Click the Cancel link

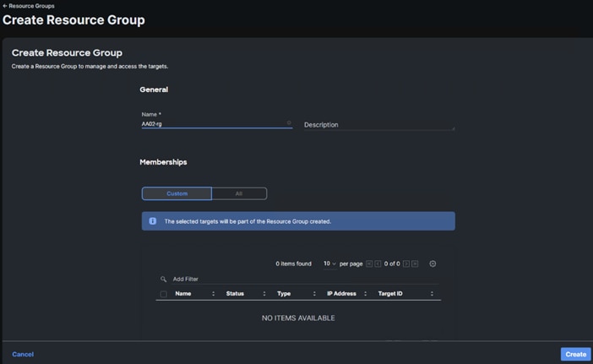(x=23, y=354)
